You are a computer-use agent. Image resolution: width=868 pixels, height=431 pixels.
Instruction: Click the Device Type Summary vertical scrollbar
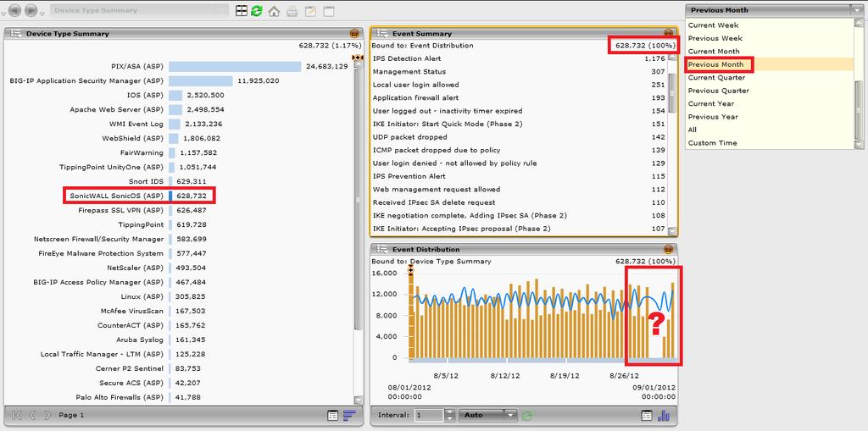click(359, 232)
